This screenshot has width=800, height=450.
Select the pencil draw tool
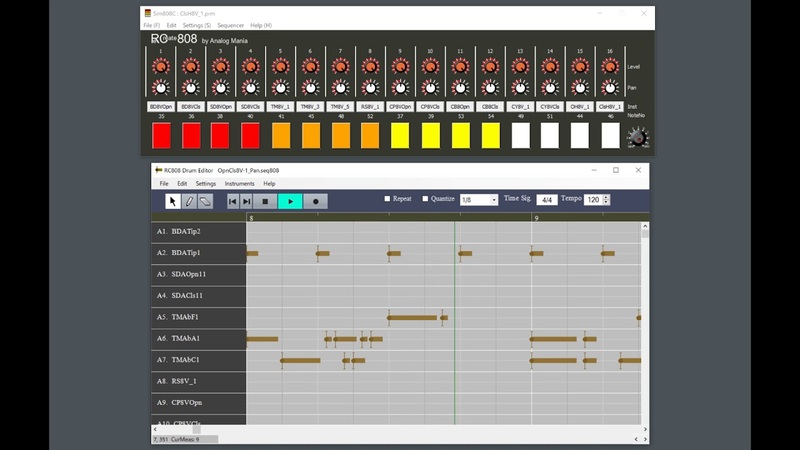click(x=189, y=201)
